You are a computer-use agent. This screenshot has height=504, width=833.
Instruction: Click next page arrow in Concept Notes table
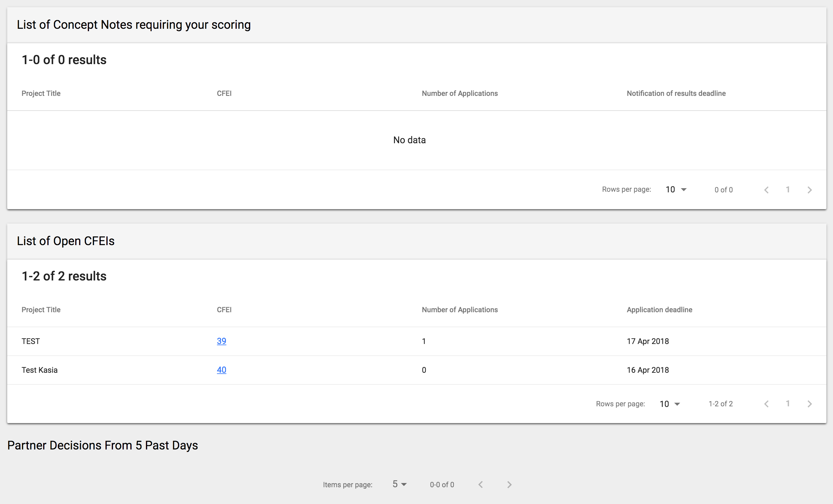tap(809, 190)
